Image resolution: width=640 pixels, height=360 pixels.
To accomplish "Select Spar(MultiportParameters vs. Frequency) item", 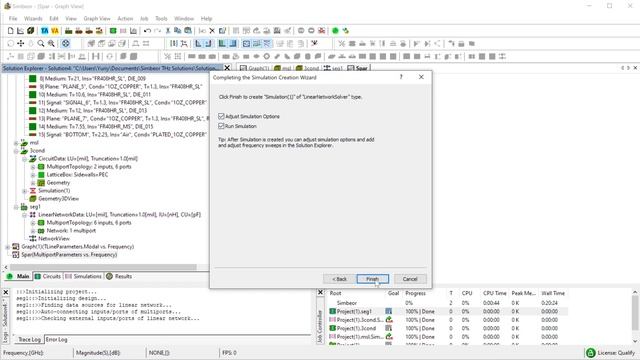I will coord(69,255).
